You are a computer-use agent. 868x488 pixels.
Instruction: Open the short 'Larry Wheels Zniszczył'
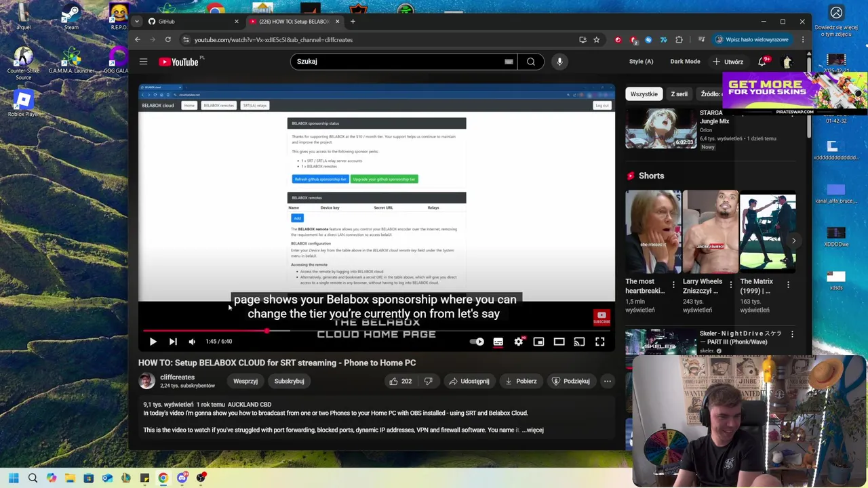(710, 232)
